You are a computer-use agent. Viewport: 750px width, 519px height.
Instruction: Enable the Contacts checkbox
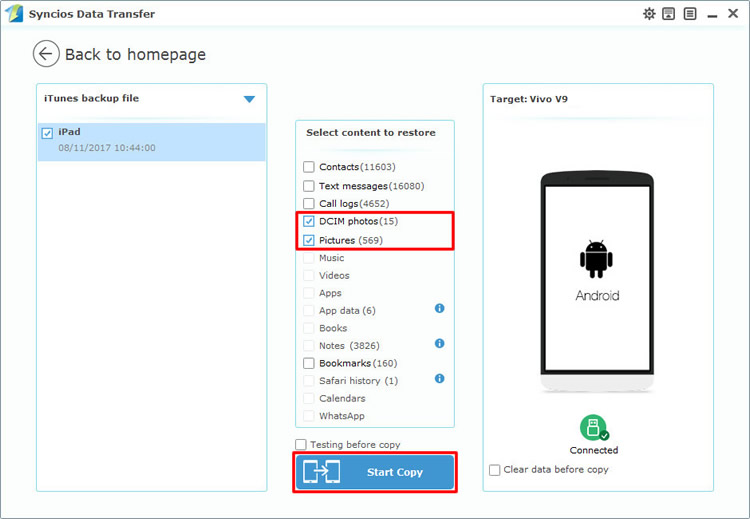tap(309, 167)
